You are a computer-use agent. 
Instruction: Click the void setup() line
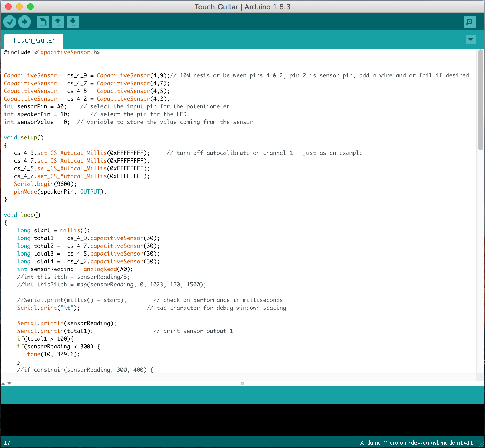[24, 137]
